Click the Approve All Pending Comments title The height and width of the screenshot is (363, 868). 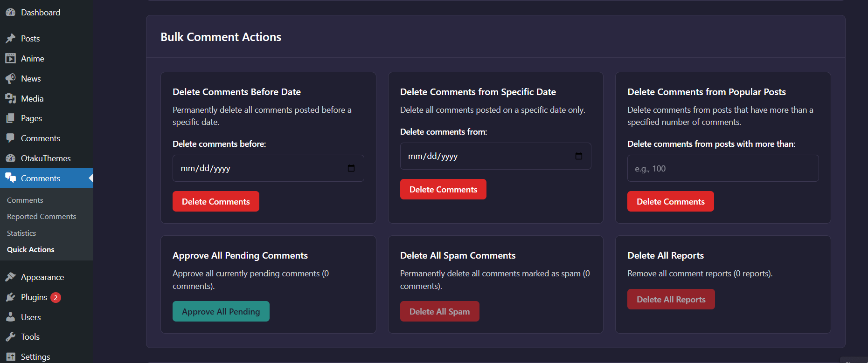(x=240, y=255)
